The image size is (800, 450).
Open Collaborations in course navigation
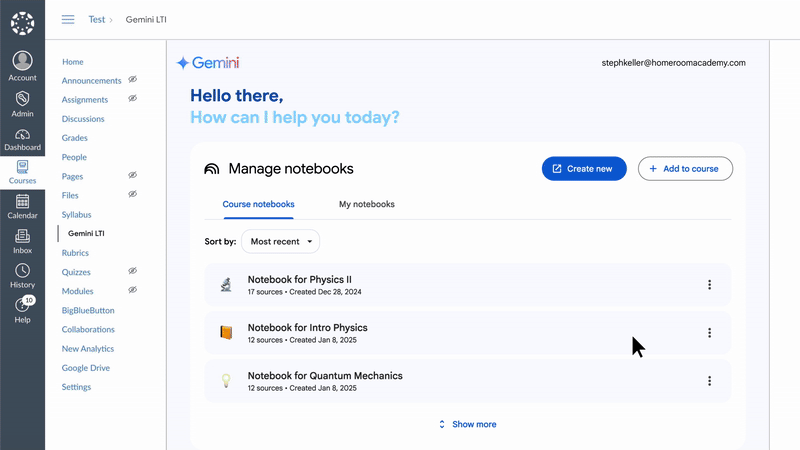click(88, 330)
